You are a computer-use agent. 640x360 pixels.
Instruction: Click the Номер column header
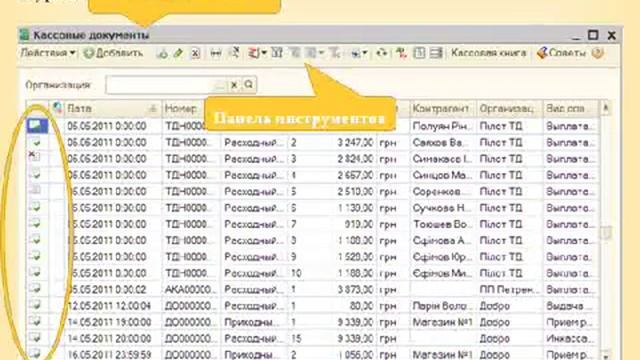click(x=183, y=109)
